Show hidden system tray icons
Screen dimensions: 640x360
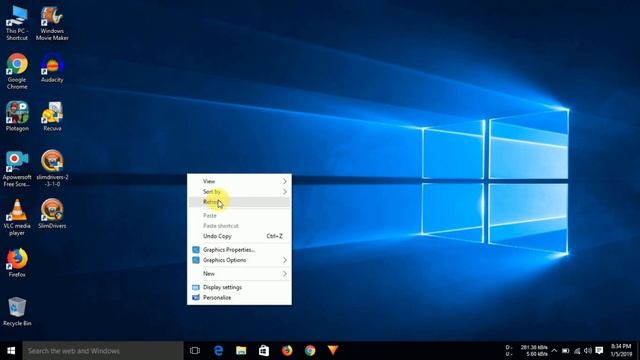coord(554,351)
